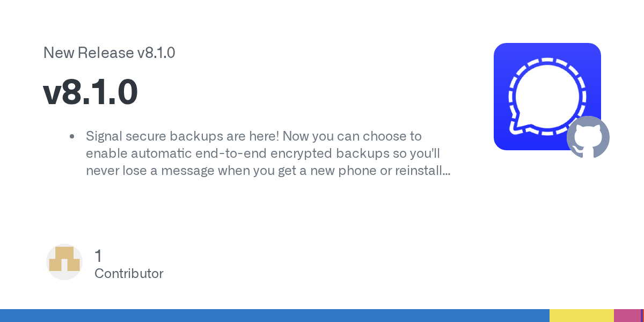
Task: Select the blue language bar segment
Action: click(x=274, y=316)
